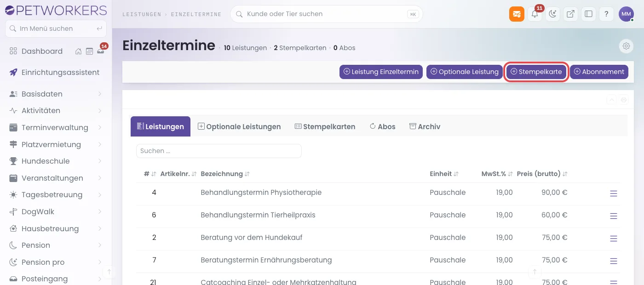
Task: Open help via the question mark icon
Action: [606, 14]
